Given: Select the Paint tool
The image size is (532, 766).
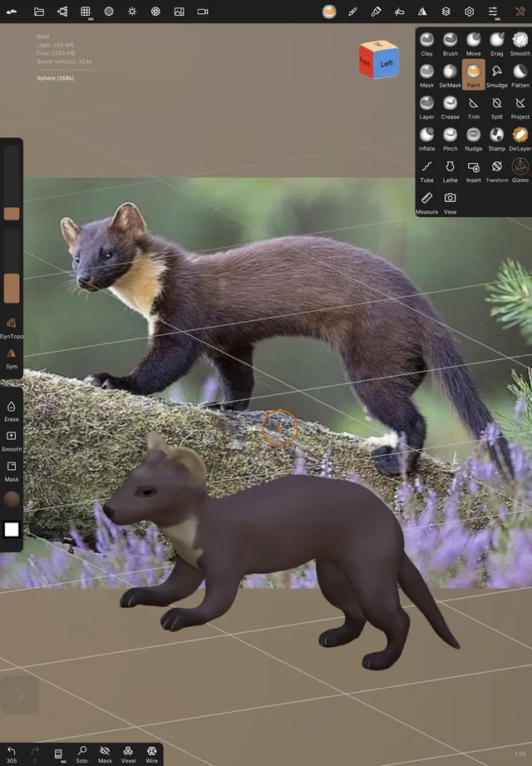Looking at the screenshot, I should (x=474, y=75).
